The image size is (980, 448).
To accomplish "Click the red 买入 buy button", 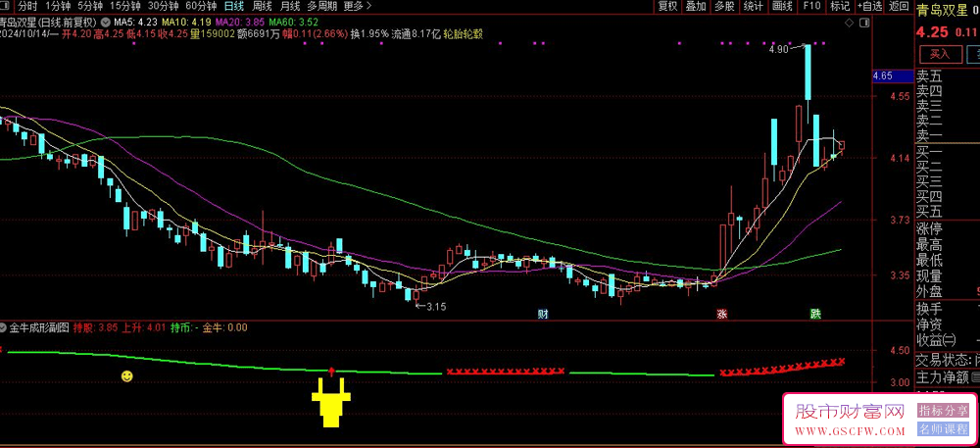I will coord(940,54).
